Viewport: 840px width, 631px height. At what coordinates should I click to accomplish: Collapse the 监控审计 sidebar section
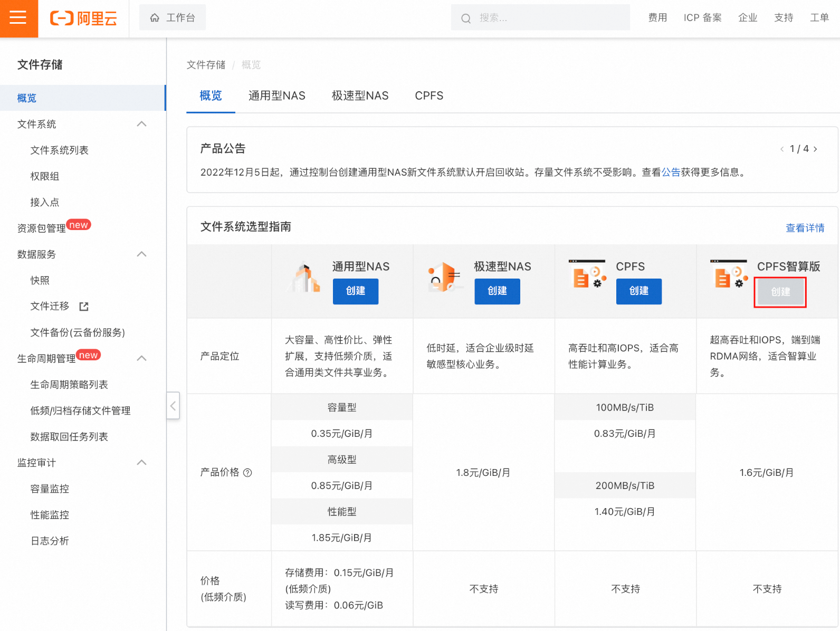(141, 463)
